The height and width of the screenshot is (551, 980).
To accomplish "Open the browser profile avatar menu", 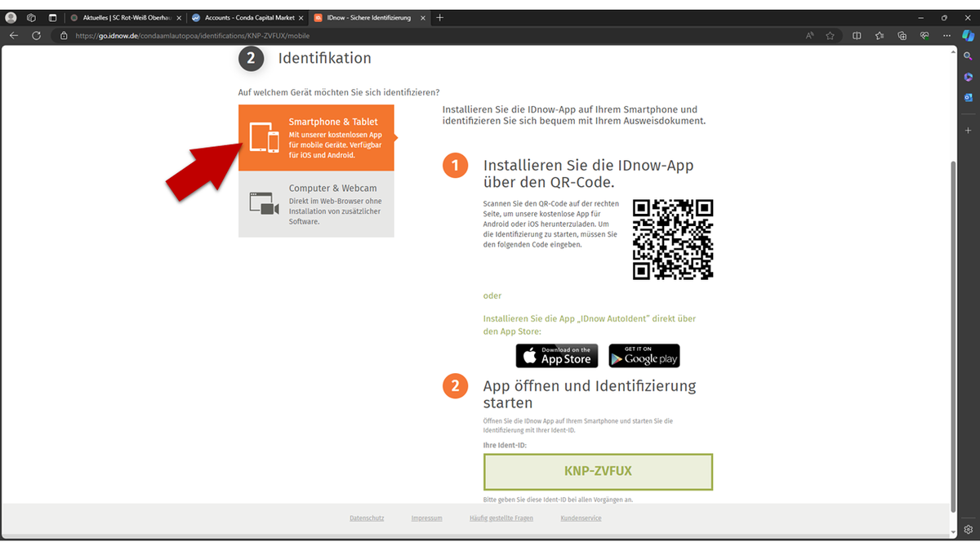I will pyautogui.click(x=11, y=17).
